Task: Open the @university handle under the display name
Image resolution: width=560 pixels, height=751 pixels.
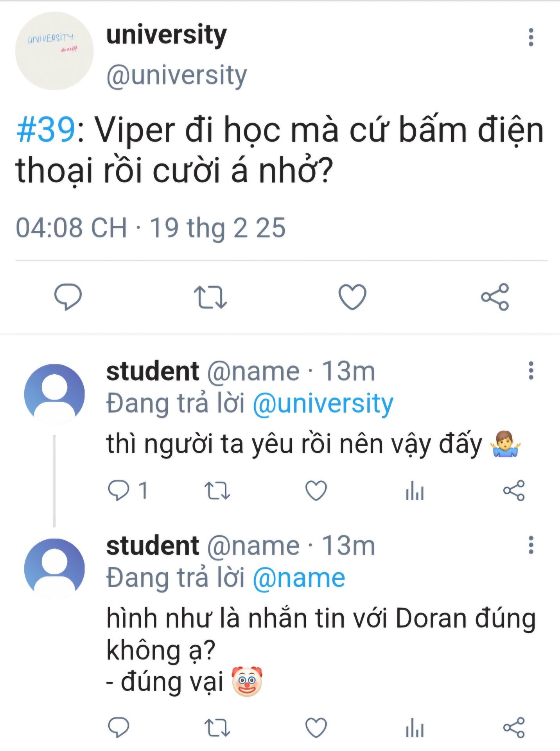Action: click(176, 75)
